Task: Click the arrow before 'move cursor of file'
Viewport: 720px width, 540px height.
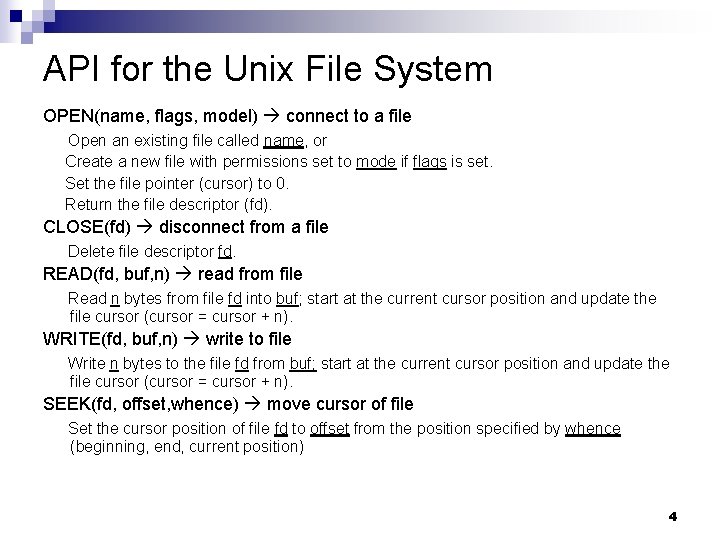Action: [253, 404]
